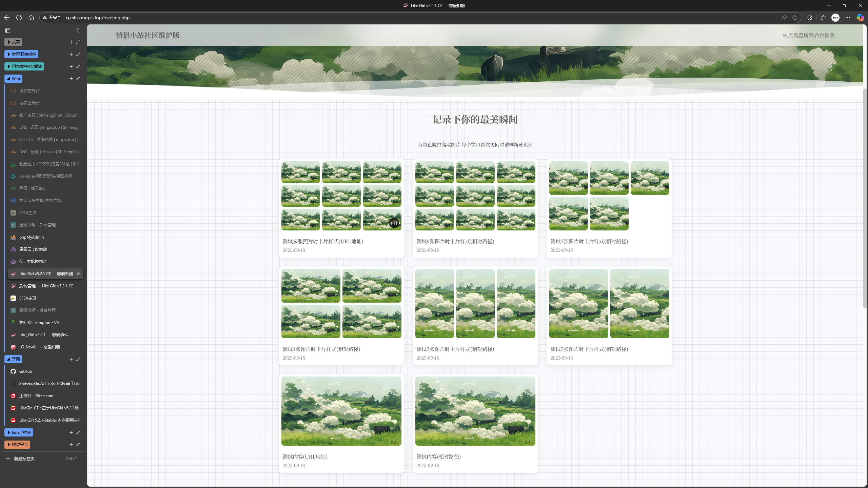Close the Like Girl v5.2.1 CE tab
The height and width of the screenshot is (488, 868).
78,274
